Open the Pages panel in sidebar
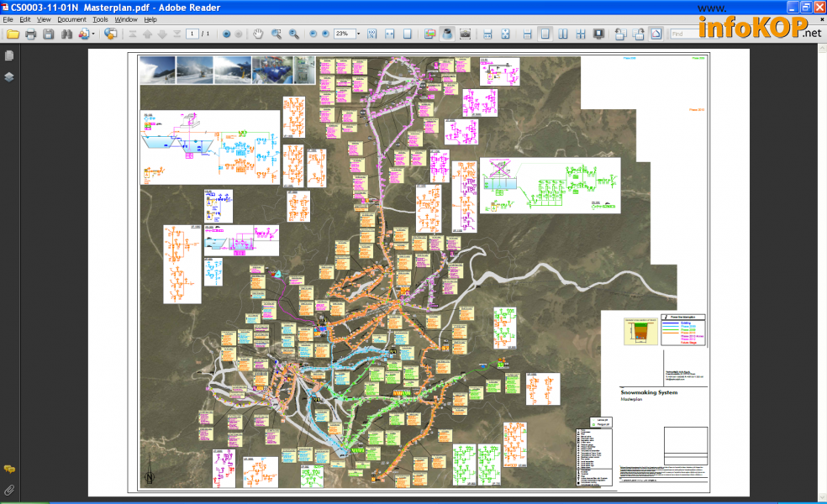The width and height of the screenshot is (827, 504). click(9, 55)
